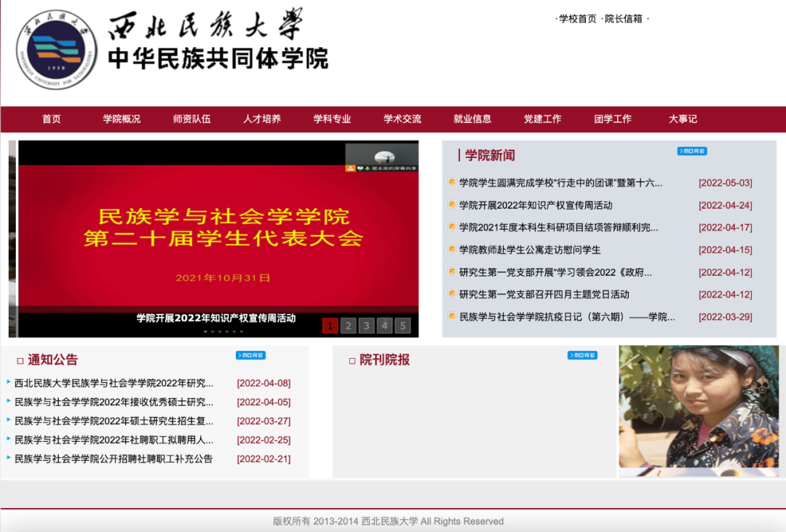Click the date [2022-03-27] in notices
Screen dimensions: 786x532
263,421
